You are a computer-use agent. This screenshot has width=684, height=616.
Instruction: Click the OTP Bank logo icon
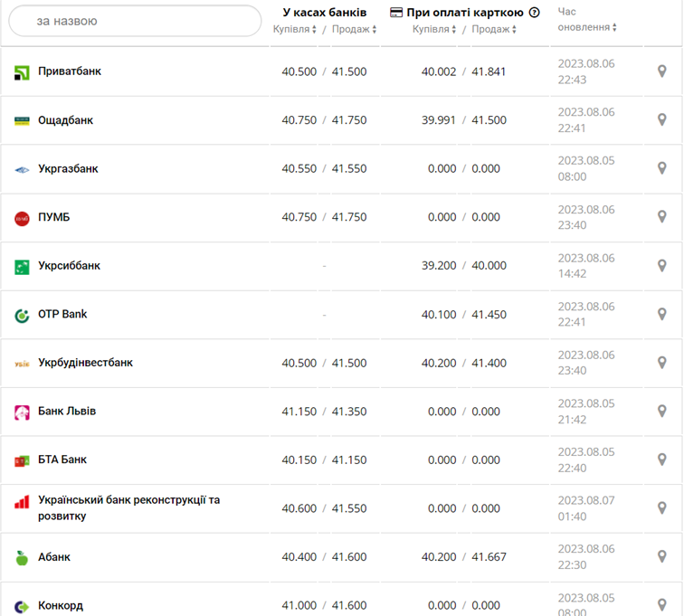(x=22, y=315)
